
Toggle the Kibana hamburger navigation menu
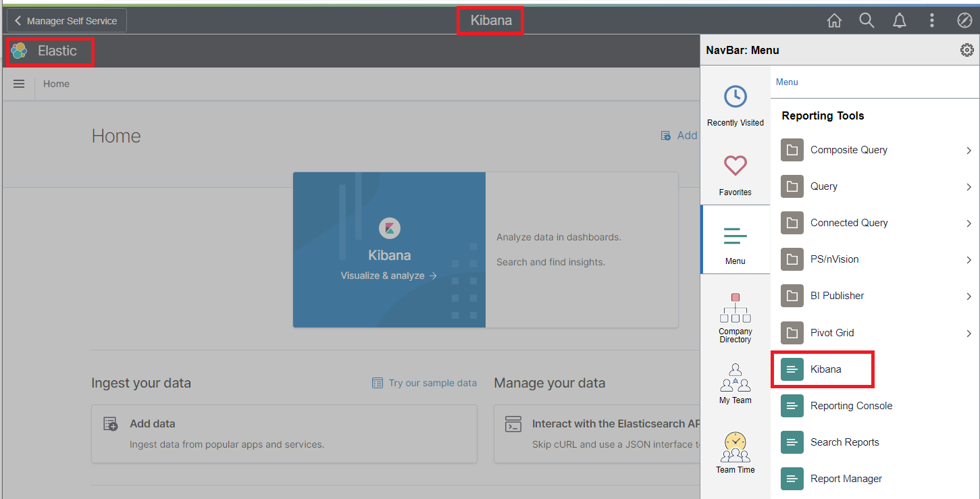19,84
